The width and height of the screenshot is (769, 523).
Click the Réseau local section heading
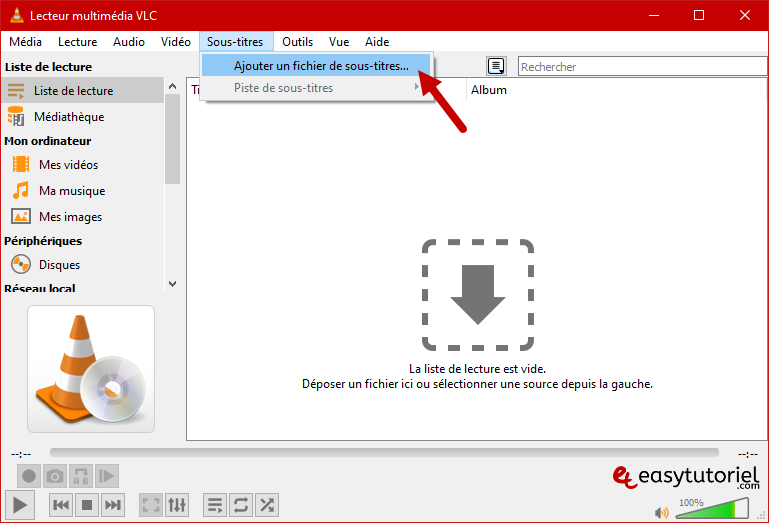click(x=40, y=288)
